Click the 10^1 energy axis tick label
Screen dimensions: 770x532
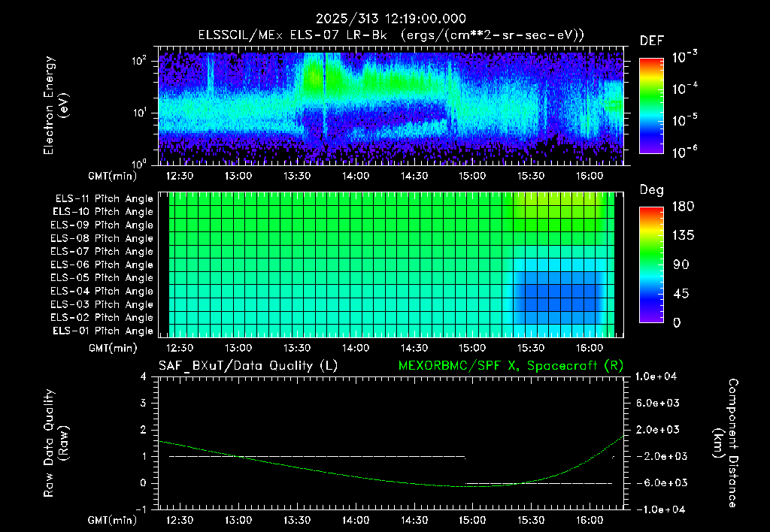(139, 113)
